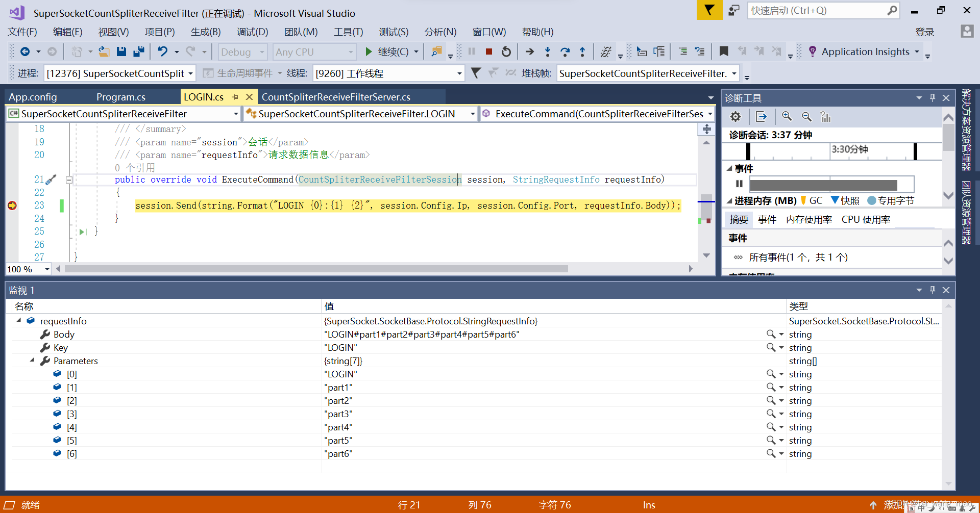980x513 pixels.
Task: Click the Step Into icon
Action: click(x=548, y=52)
